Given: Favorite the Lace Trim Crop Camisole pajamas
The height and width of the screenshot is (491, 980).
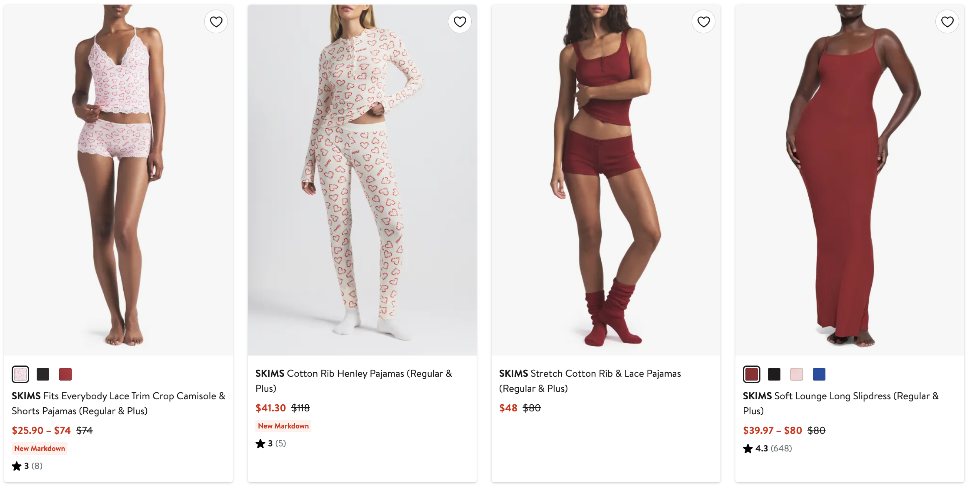Looking at the screenshot, I should [216, 22].
